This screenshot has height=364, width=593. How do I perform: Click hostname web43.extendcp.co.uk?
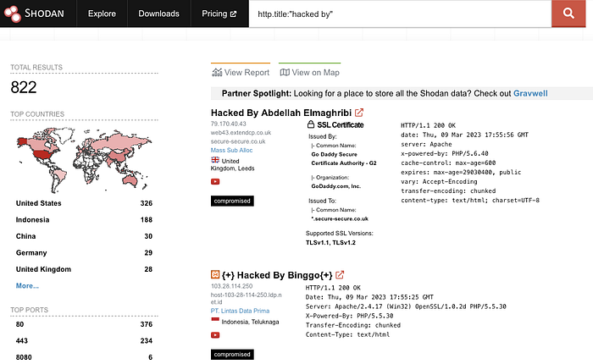(241, 133)
